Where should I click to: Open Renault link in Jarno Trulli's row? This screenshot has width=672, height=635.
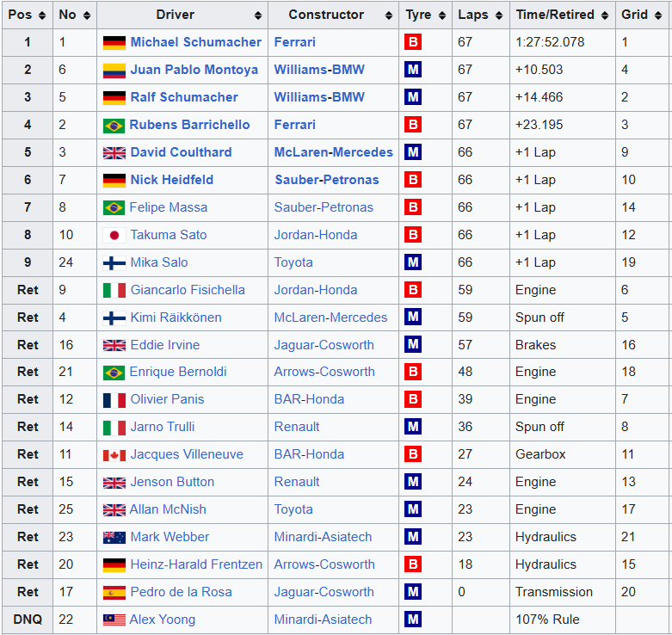pyautogui.click(x=297, y=426)
